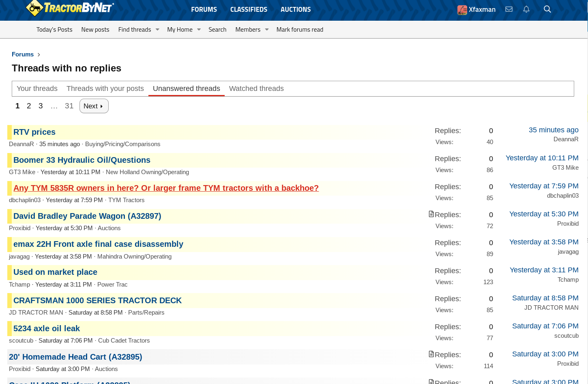This screenshot has width=588, height=384.
Task: Open Today's Posts
Action: click(x=54, y=30)
